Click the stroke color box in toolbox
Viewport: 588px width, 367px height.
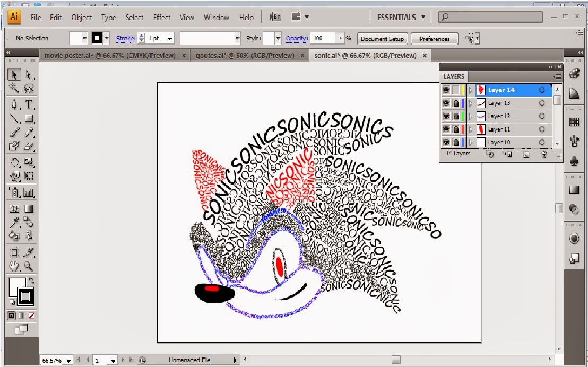pos(25,296)
